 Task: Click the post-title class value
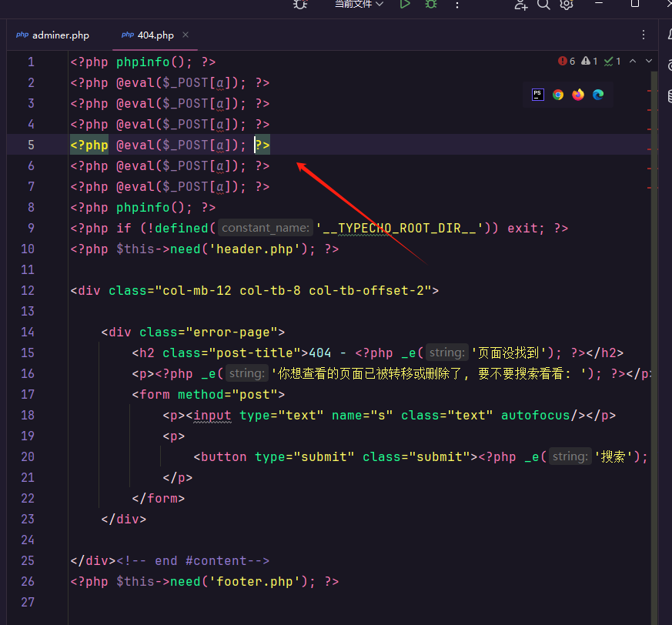tap(255, 353)
